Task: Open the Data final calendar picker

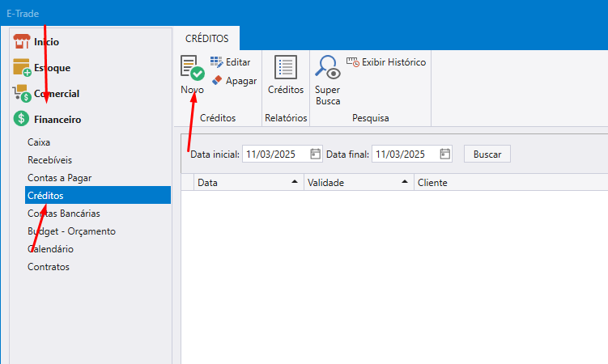Action: (444, 154)
